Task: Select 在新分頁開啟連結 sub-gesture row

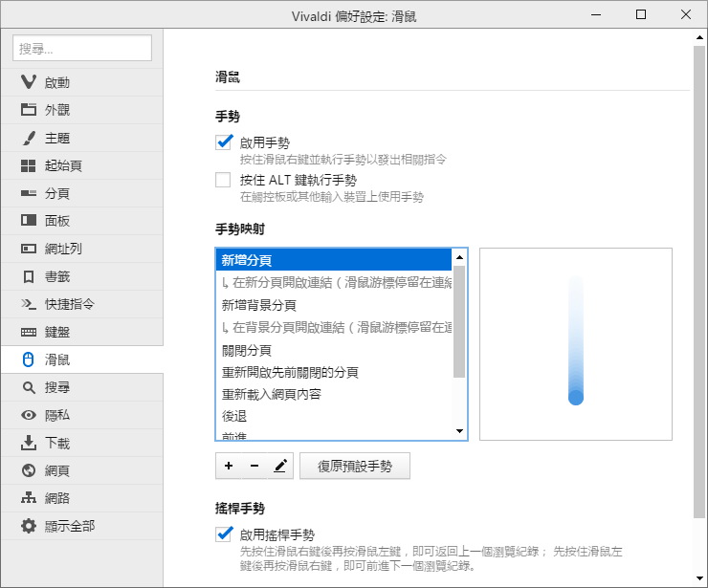Action: [x=334, y=282]
